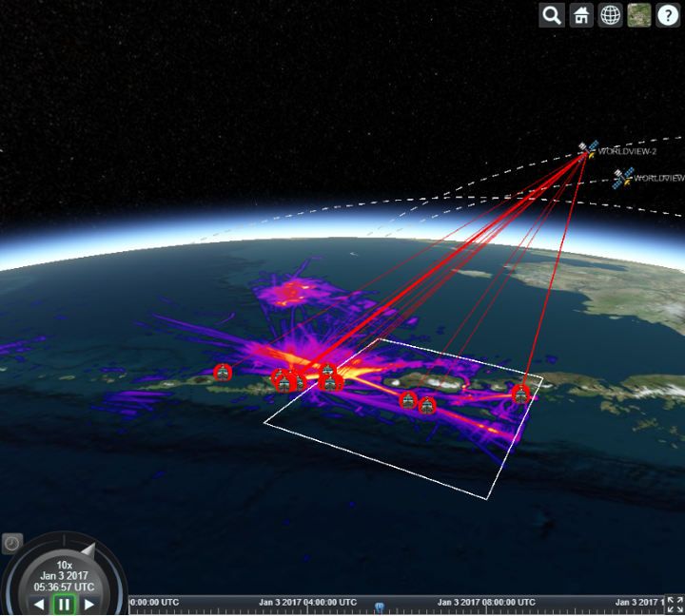The image size is (685, 616).
Task: Jump timeline to Jan 3 2017 04:00:00 UTC
Action: point(308,602)
